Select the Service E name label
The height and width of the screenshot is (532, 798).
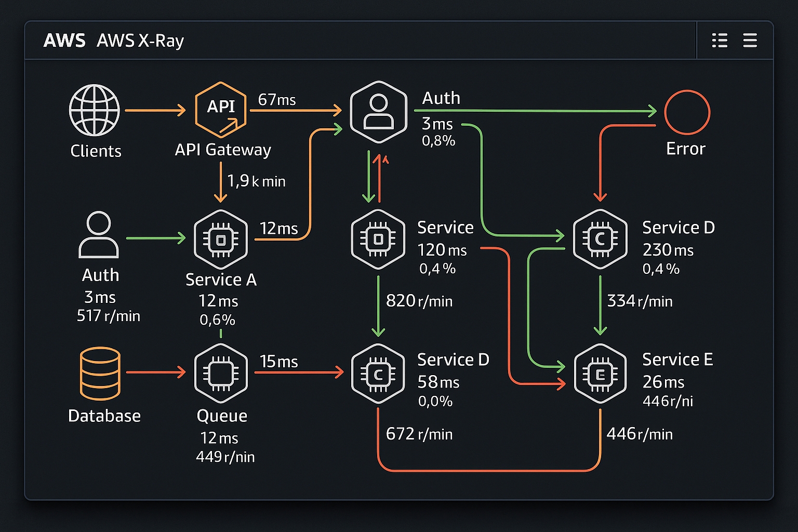point(677,360)
